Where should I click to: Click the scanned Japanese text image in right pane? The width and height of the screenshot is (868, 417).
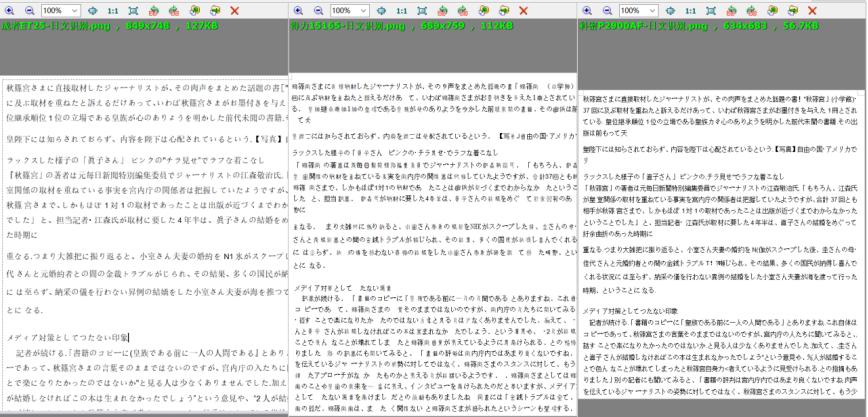coord(723,244)
